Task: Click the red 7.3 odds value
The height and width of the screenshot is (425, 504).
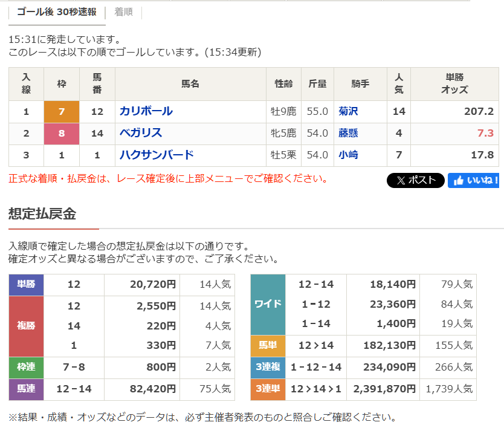Action: tap(485, 133)
